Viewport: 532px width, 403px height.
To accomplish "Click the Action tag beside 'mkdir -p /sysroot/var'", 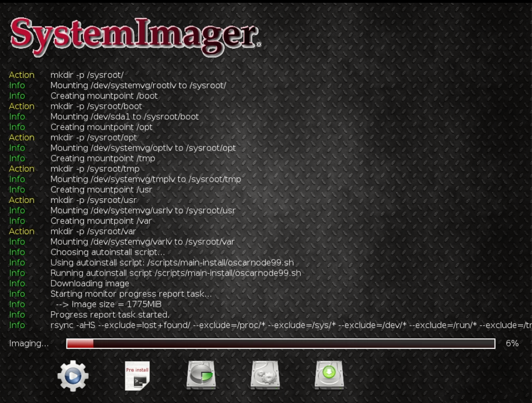I will [21, 231].
